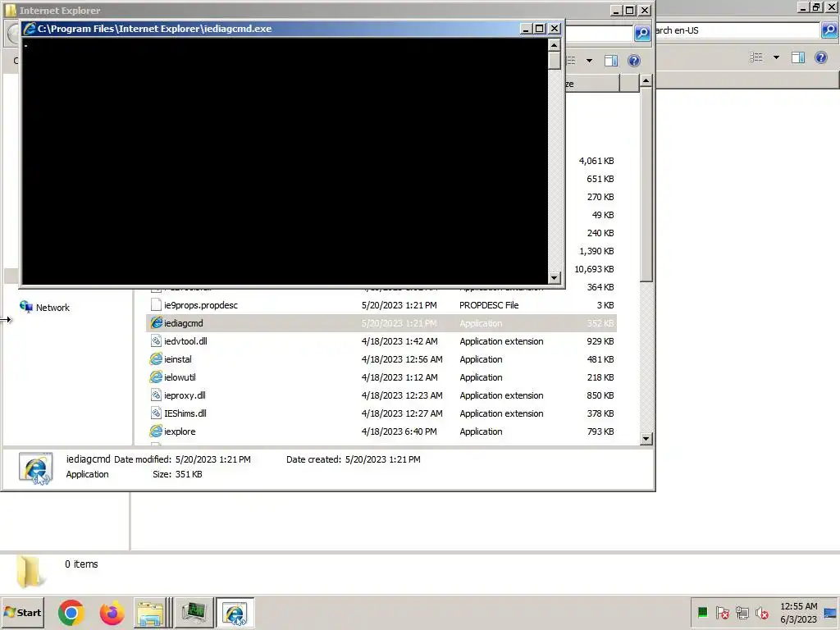Open the taskbar clock showing 12:55 AM
840x630 pixels.
tap(798, 612)
